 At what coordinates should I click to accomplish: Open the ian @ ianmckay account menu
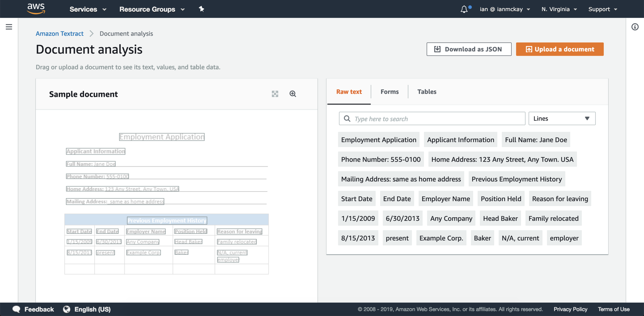505,9
